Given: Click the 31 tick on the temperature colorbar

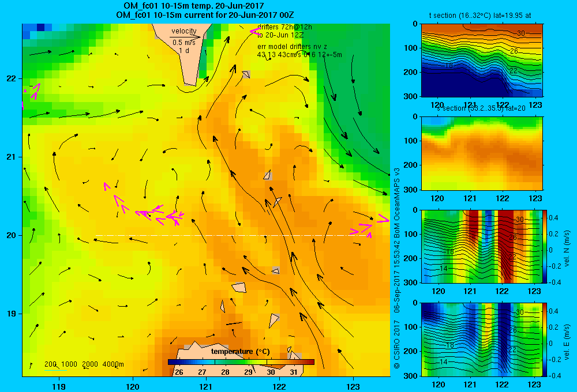Looking at the screenshot, I should [293, 372].
